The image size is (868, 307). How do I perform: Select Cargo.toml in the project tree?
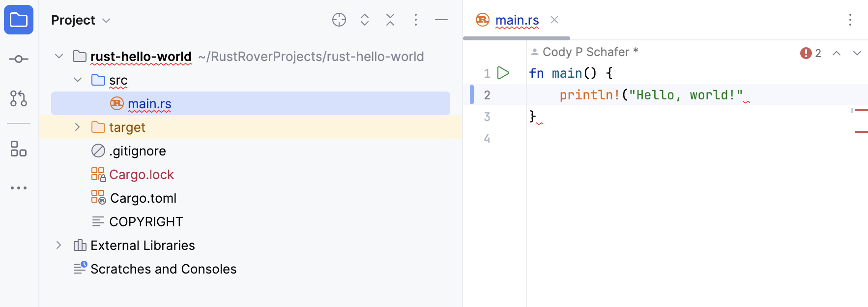[x=143, y=198]
